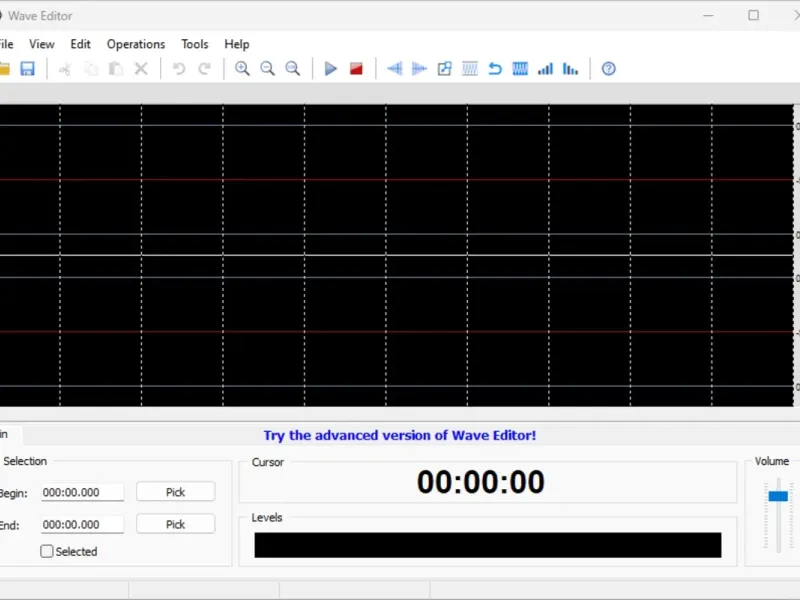
Task: Click the selection Begin time field
Action: pos(82,492)
